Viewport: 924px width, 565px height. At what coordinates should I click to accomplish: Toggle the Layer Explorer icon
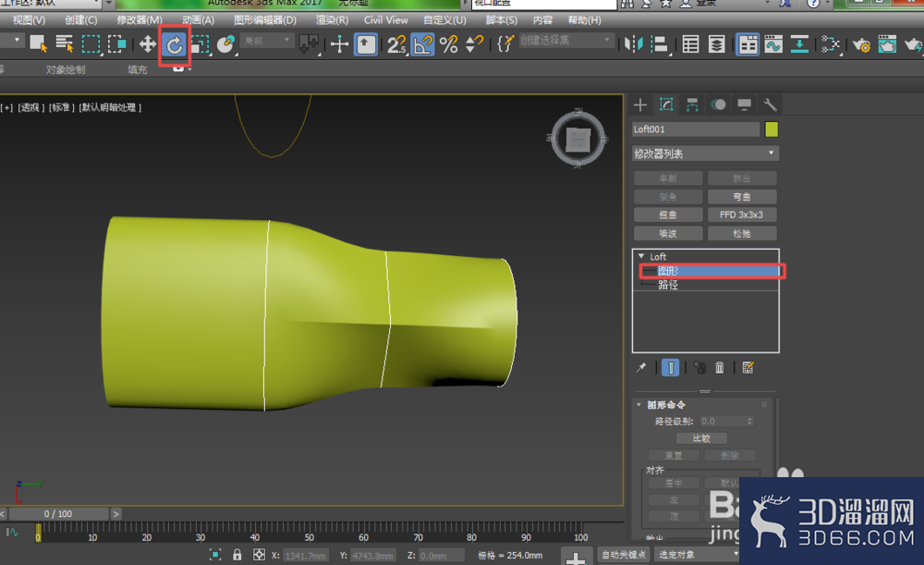point(717,44)
